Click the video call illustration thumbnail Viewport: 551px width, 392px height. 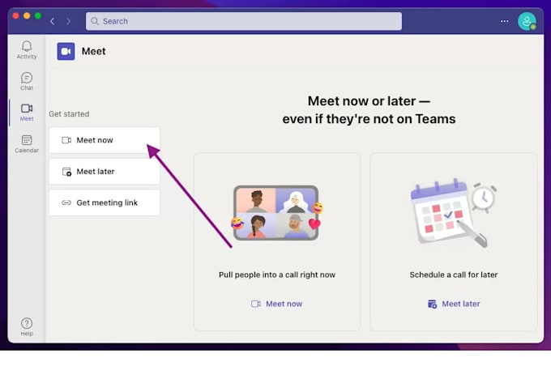[277, 213]
